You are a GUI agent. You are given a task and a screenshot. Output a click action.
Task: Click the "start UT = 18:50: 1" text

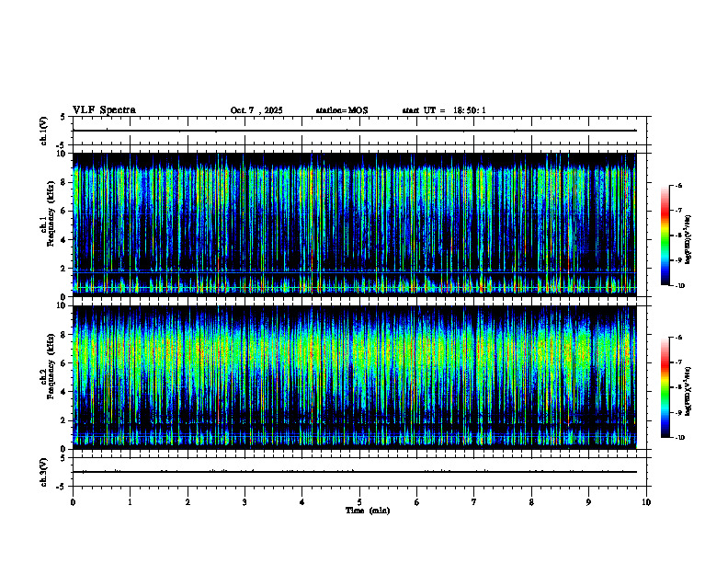click(444, 110)
